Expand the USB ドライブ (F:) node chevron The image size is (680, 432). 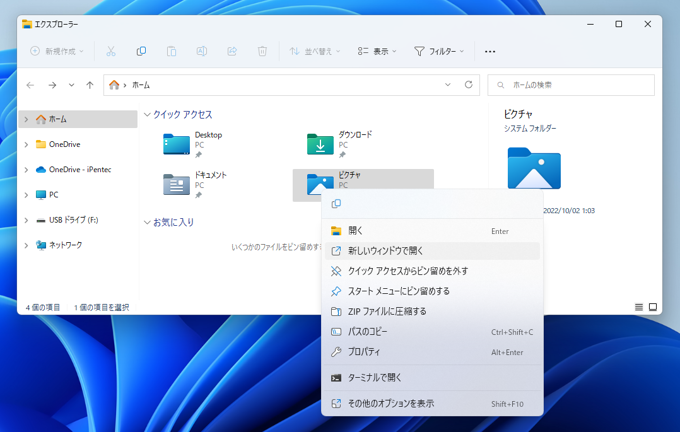coord(26,220)
